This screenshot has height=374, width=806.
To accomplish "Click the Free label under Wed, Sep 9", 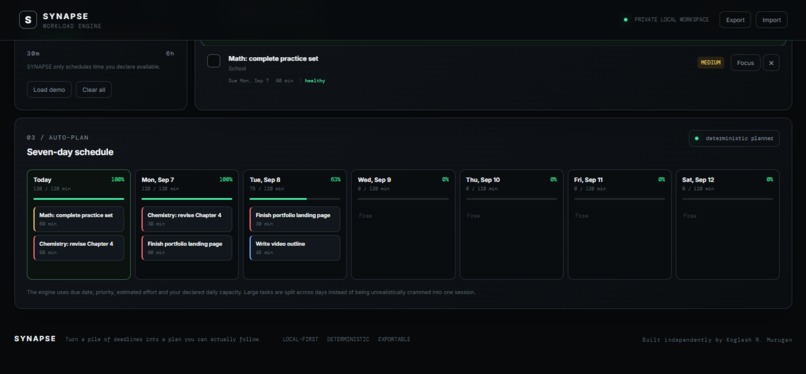I will [365, 216].
